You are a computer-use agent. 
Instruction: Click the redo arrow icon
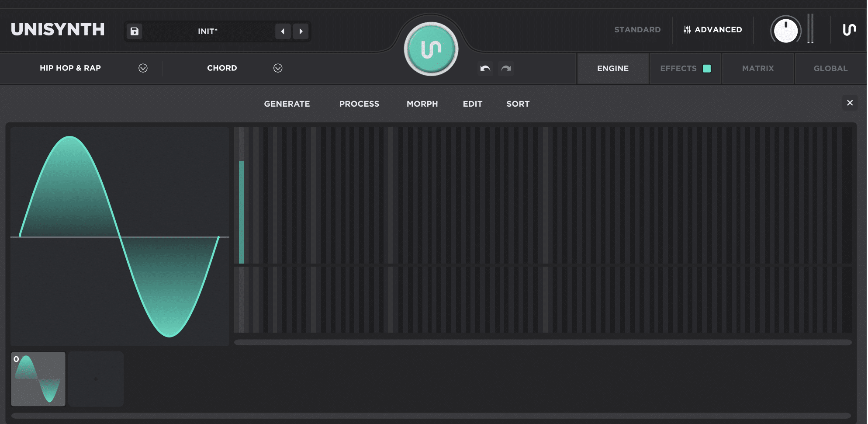pos(506,69)
